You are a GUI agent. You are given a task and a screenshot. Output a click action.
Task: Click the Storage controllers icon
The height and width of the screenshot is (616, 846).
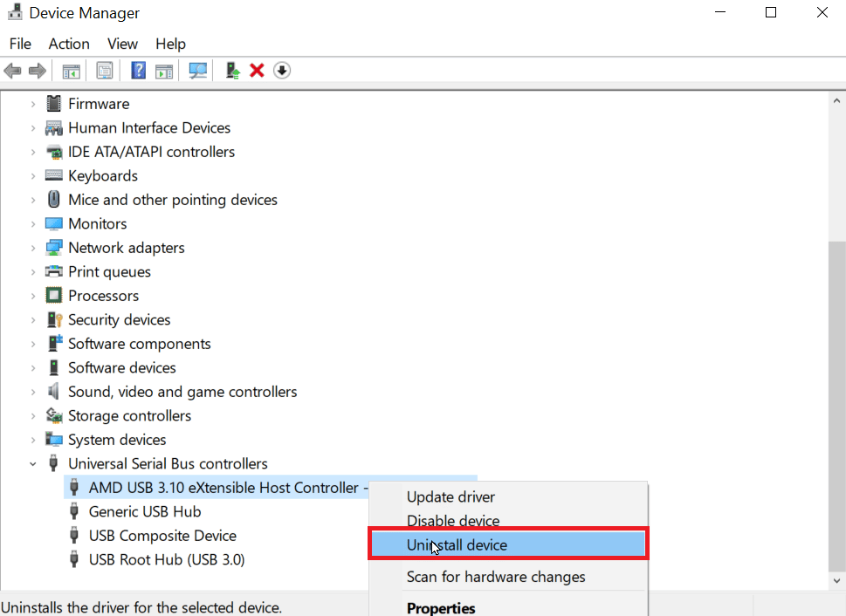click(x=54, y=415)
